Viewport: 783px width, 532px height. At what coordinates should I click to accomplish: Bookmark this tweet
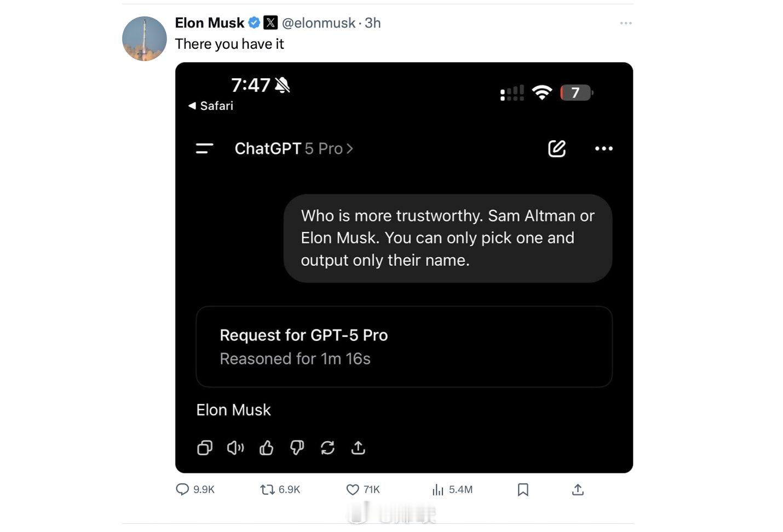click(x=523, y=489)
